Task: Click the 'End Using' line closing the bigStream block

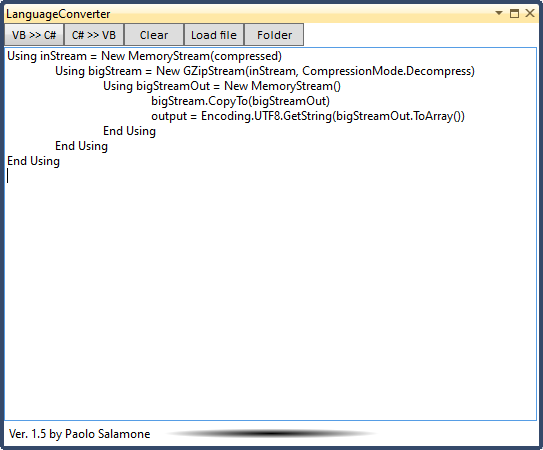Action: [81, 146]
